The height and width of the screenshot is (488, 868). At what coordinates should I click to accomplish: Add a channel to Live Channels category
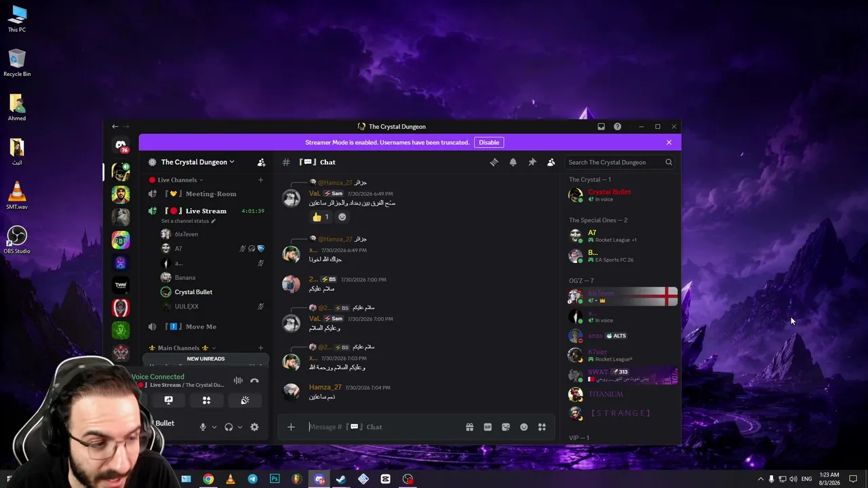[x=260, y=180]
